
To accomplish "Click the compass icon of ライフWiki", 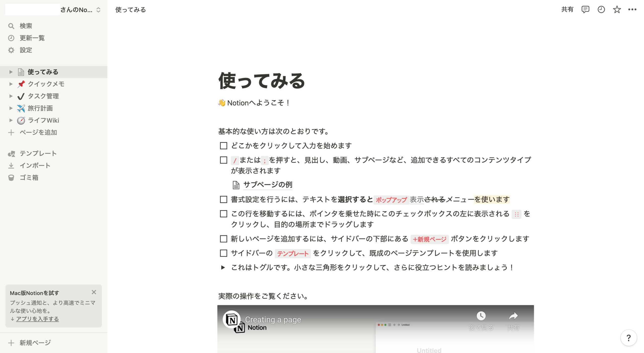I will [21, 120].
